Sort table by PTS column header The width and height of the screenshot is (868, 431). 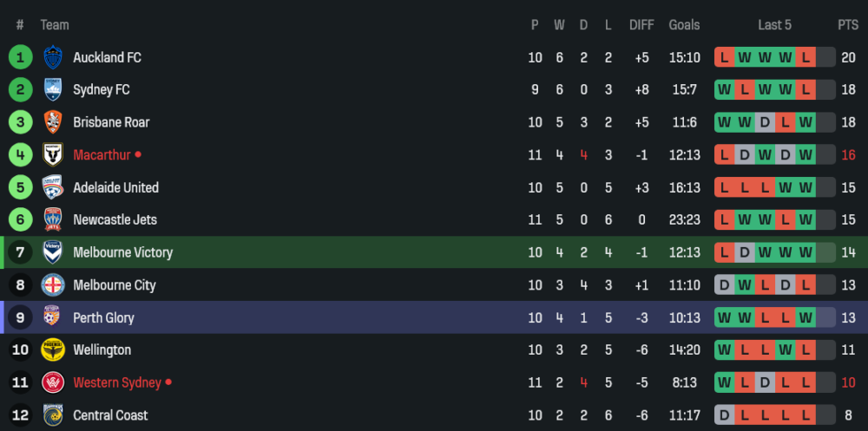tap(847, 25)
